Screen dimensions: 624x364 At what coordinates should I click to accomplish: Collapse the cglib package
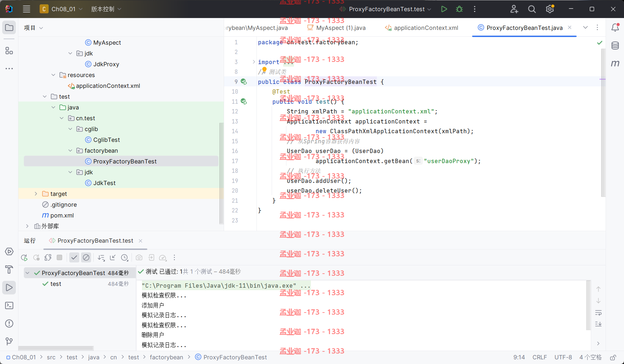point(70,129)
